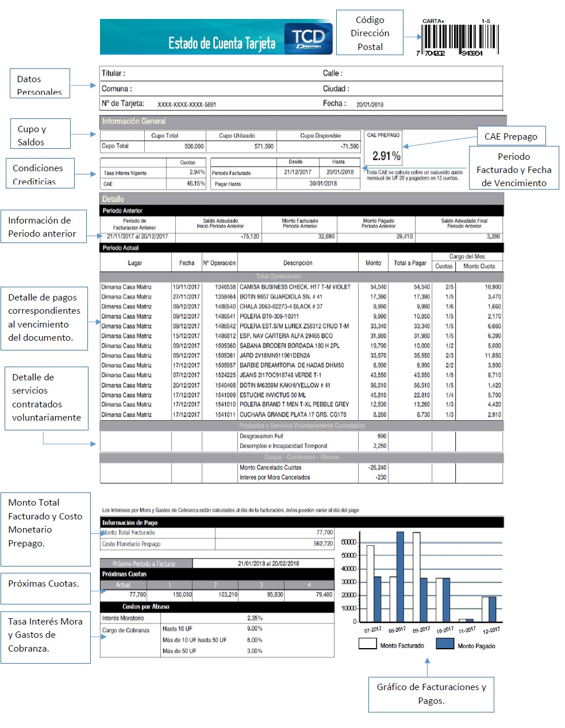Screen dimensions: 565x728
Task: Select Monto Pagado Periodo Anterior 29,410
Action: tap(404, 237)
